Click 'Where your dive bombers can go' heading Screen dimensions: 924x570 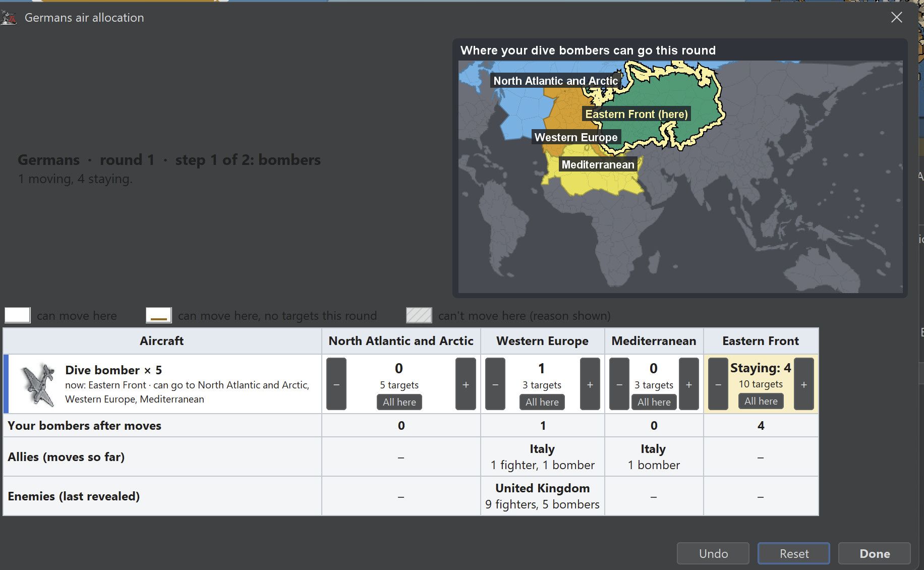pos(588,50)
